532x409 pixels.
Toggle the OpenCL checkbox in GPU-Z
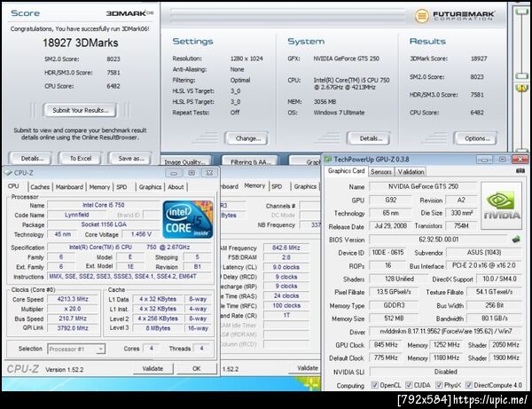pos(374,385)
